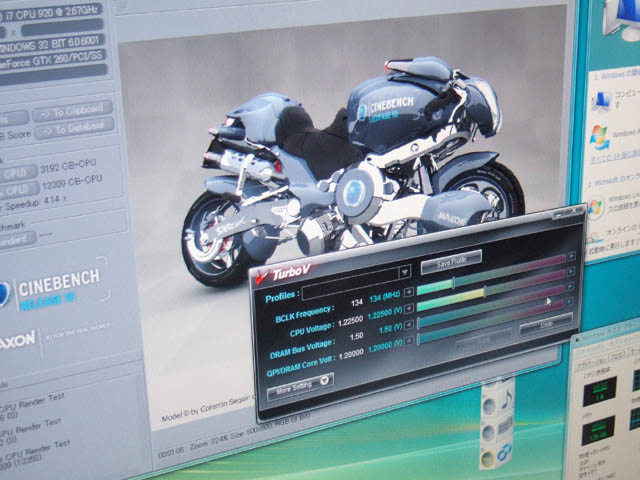Click the Cinebench Release 10 logo on left panel
The height and width of the screenshot is (480, 640).
51,289
